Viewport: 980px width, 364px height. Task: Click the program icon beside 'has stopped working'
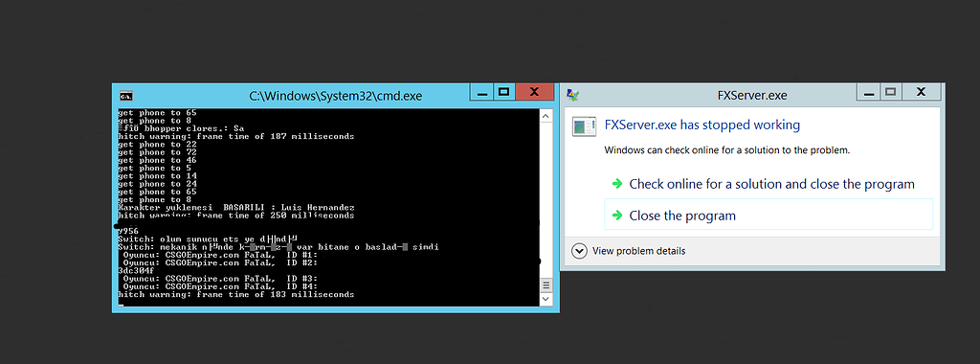coord(584,126)
